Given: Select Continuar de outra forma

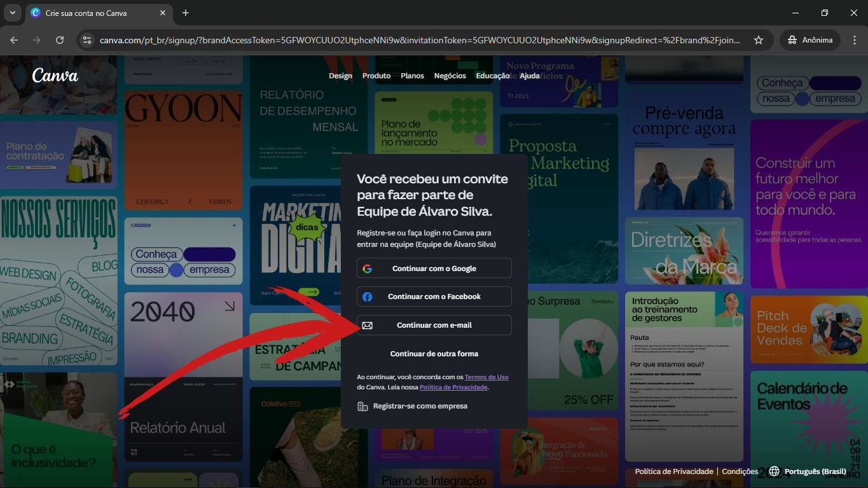Looking at the screenshot, I should tap(434, 354).
